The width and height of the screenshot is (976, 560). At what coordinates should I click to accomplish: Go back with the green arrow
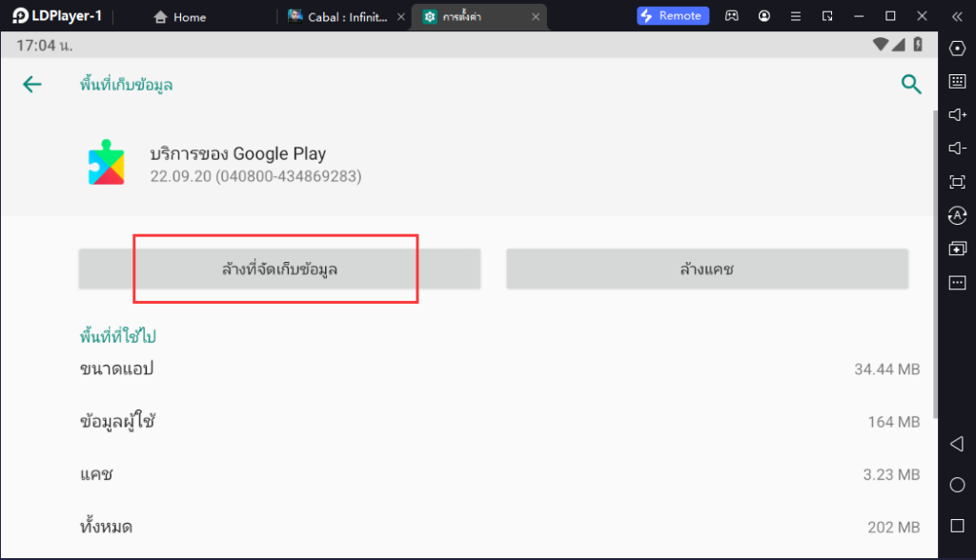pyautogui.click(x=31, y=84)
